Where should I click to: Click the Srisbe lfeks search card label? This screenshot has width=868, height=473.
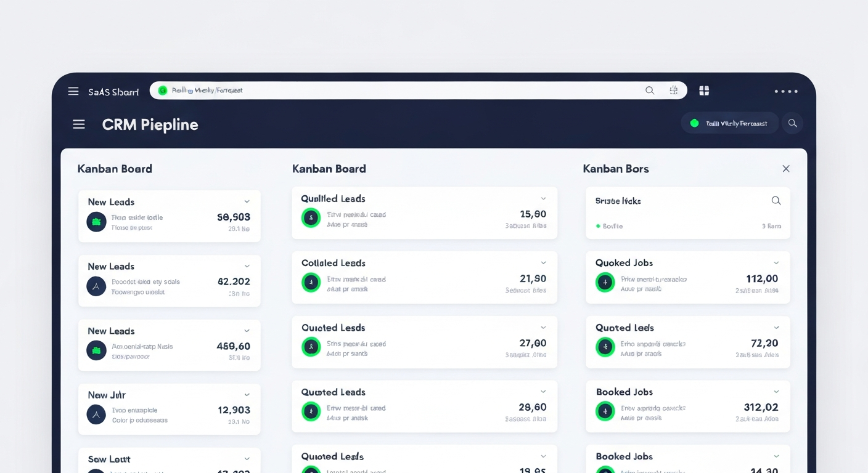(618, 201)
